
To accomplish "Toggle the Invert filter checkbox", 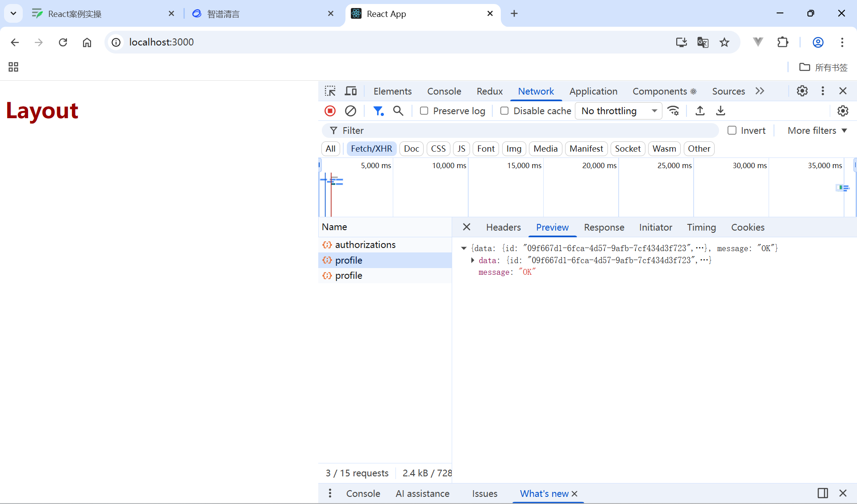I will point(732,130).
